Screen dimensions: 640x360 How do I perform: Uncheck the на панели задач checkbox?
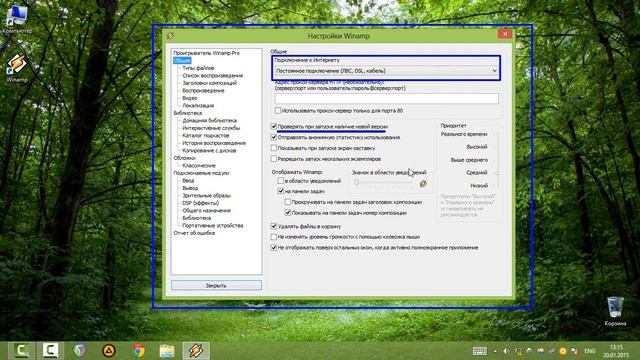click(281, 191)
